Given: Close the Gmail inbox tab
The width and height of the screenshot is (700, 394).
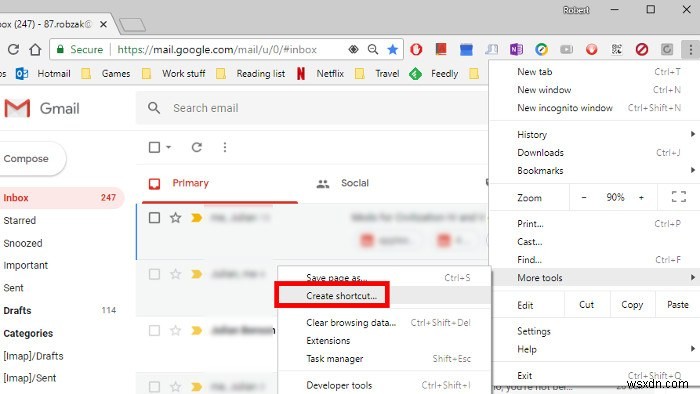Looking at the screenshot, I should click(x=103, y=24).
